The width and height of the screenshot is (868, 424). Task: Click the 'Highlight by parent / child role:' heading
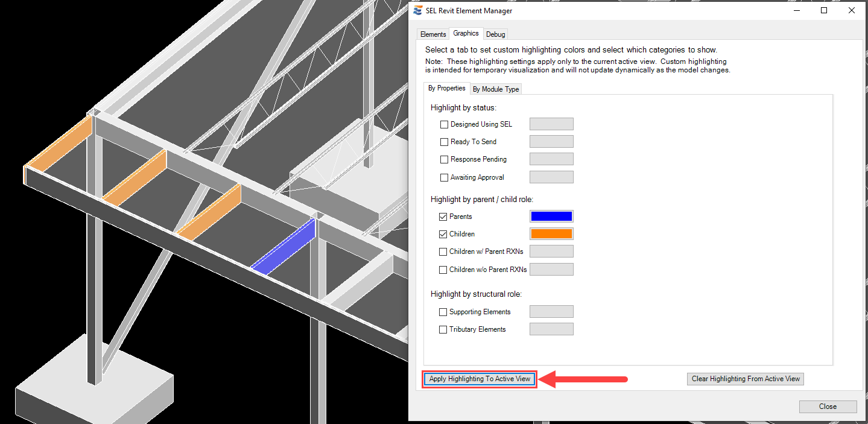point(482,199)
